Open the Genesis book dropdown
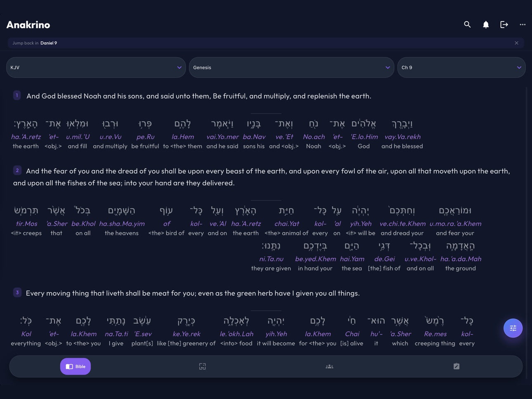The image size is (532, 399). pyautogui.click(x=292, y=68)
